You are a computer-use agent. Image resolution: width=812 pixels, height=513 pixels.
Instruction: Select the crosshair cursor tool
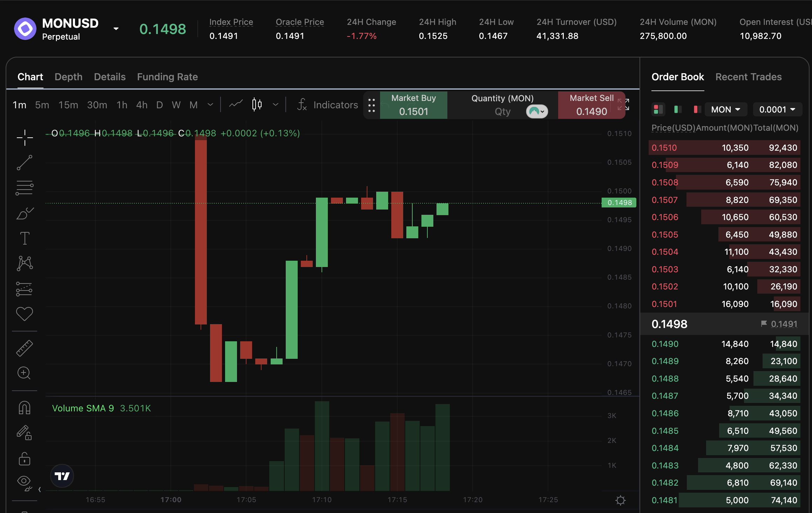pos(25,137)
